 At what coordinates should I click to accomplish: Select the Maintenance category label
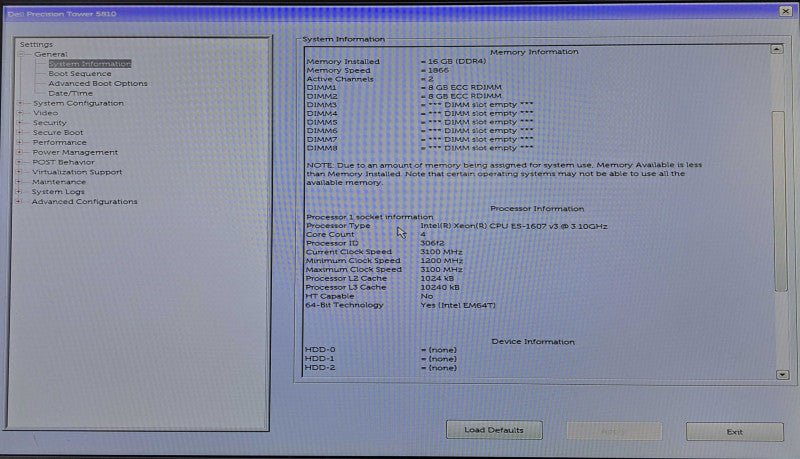pyautogui.click(x=59, y=182)
